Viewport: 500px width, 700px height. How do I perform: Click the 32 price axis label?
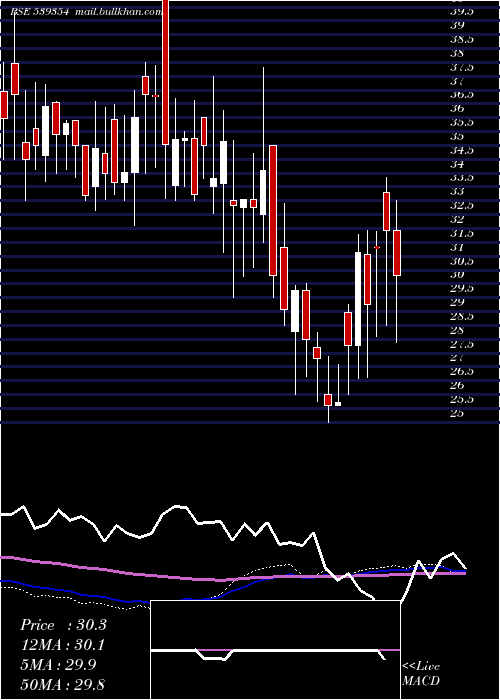pyautogui.click(x=456, y=219)
